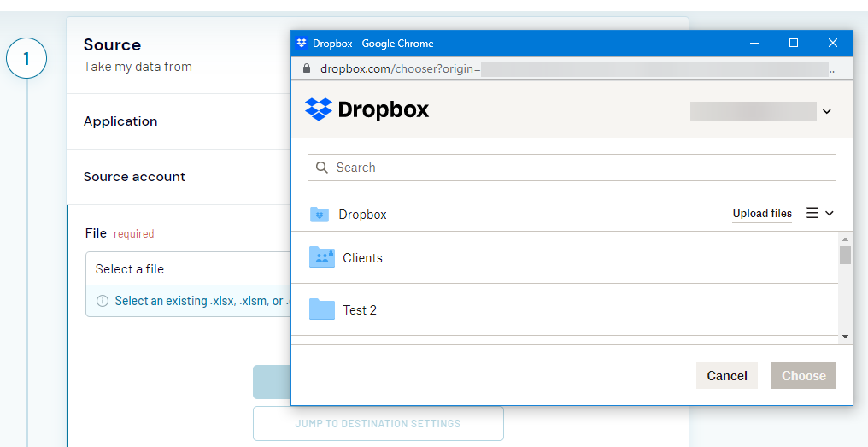This screenshot has width=868, height=447.
Task: Click the Upload files link
Action: pyautogui.click(x=762, y=214)
